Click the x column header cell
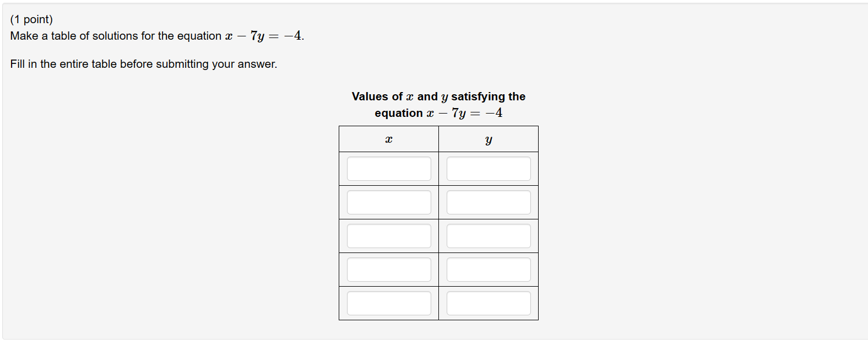The height and width of the screenshot is (344, 868). click(x=389, y=139)
